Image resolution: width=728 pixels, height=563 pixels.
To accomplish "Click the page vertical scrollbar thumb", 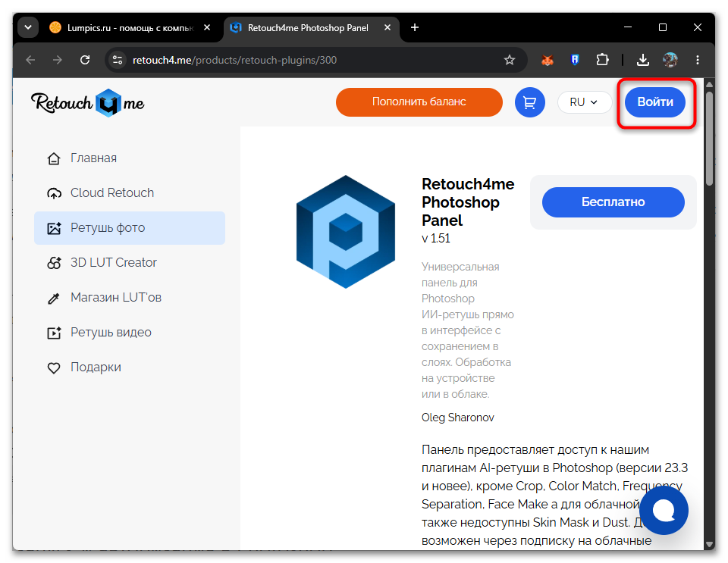I will 708,138.
